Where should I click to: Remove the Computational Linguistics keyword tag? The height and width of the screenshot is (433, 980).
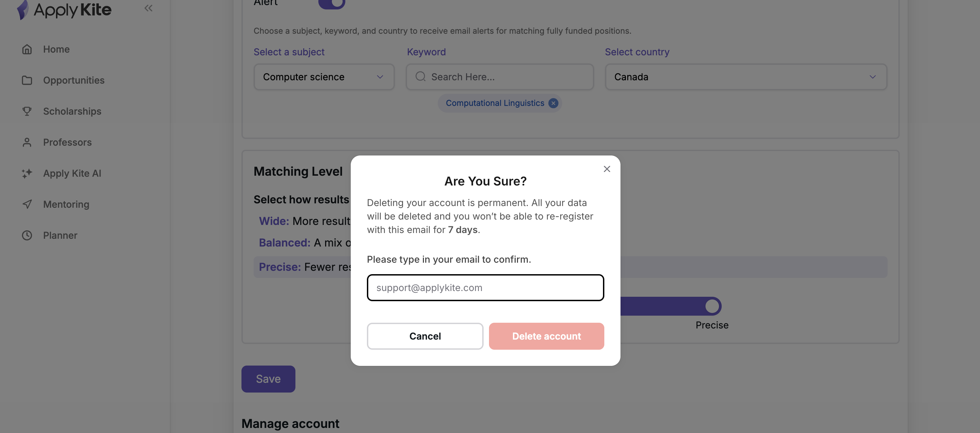pyautogui.click(x=553, y=103)
